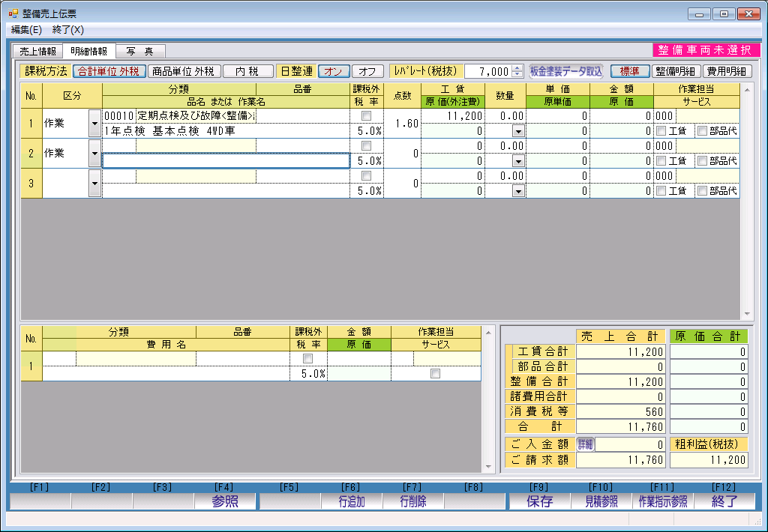Click the app icon in title bar
Image resolution: width=768 pixels, height=532 pixels.
(x=13, y=13)
